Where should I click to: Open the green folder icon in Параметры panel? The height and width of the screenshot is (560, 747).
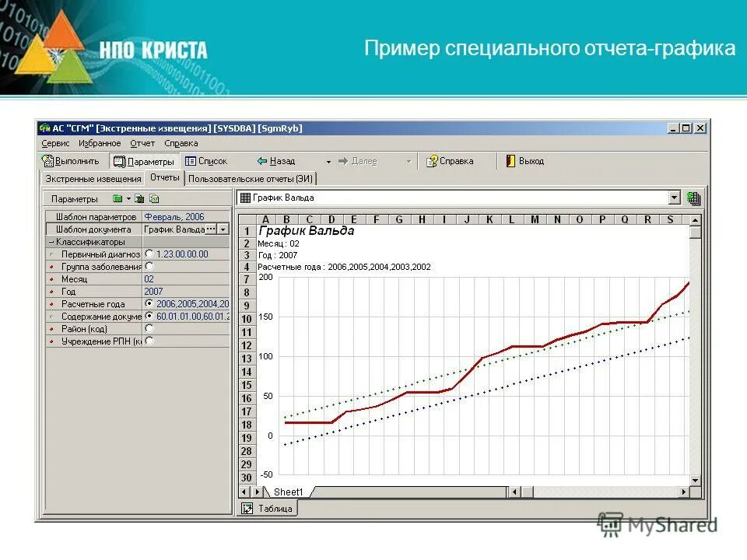click(117, 198)
